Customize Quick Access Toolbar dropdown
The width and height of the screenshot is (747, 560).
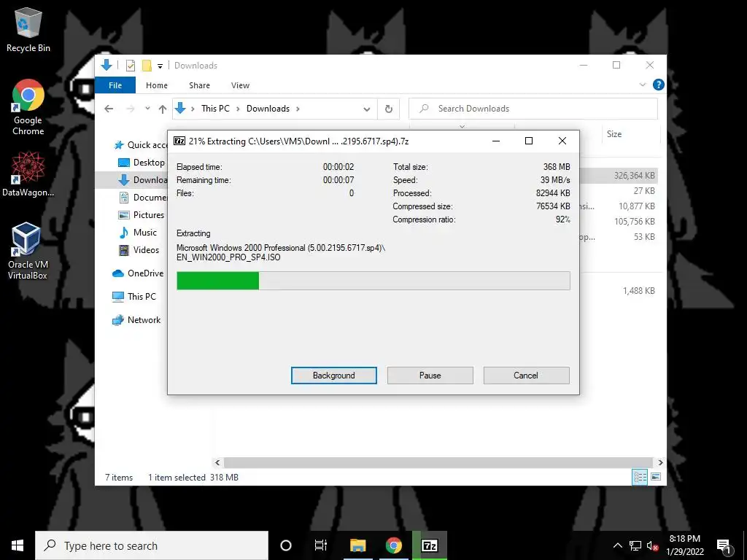[160, 66]
